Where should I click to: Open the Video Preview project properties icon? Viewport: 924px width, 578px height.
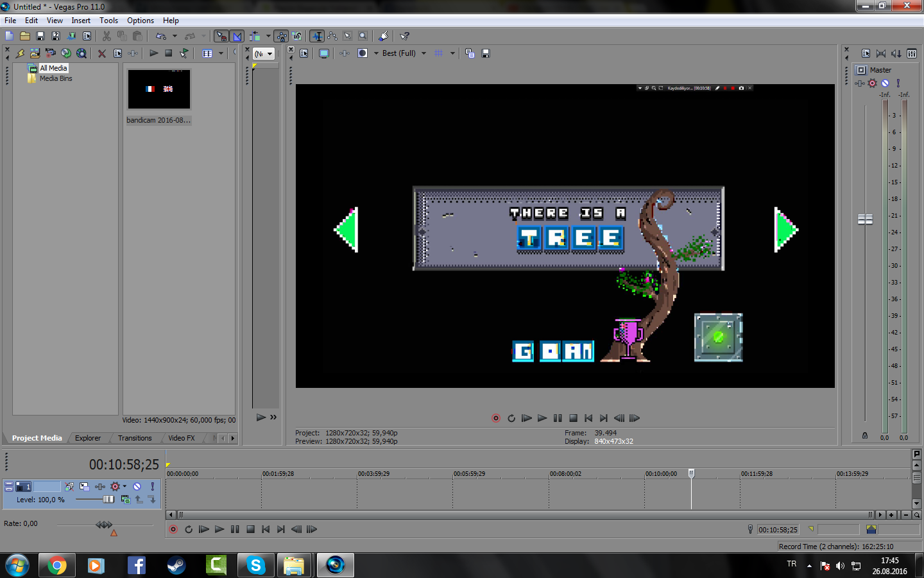click(x=304, y=53)
